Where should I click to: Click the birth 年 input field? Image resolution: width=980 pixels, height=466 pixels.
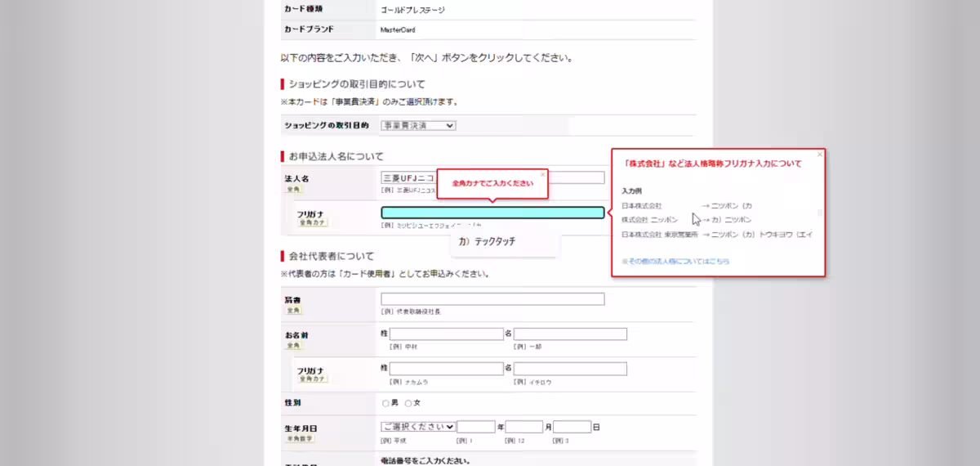point(476,427)
